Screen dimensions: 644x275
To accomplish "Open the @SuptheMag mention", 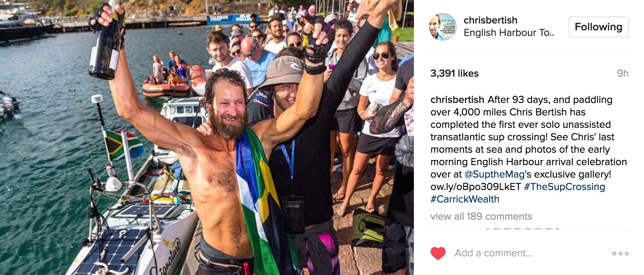I will pyautogui.click(x=494, y=174).
